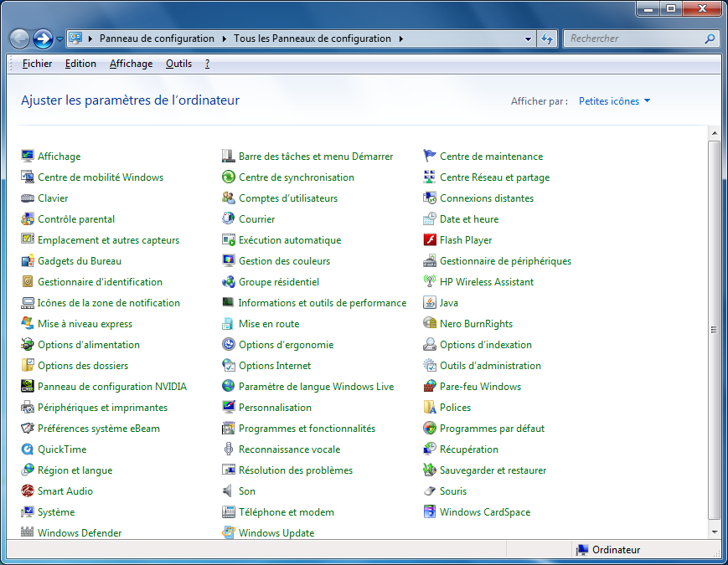The height and width of the screenshot is (565, 728).
Task: Open the address bar history dropdown arrow
Action: [528, 39]
